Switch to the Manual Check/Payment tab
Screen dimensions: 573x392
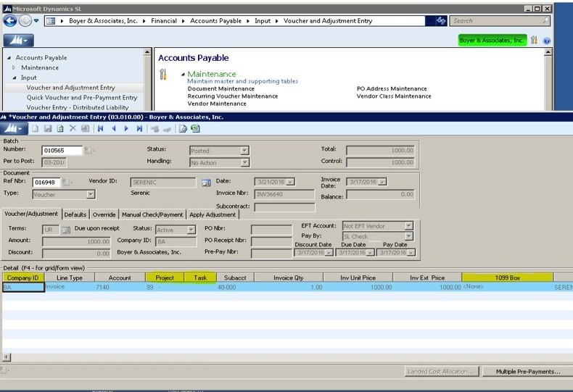pyautogui.click(x=152, y=214)
